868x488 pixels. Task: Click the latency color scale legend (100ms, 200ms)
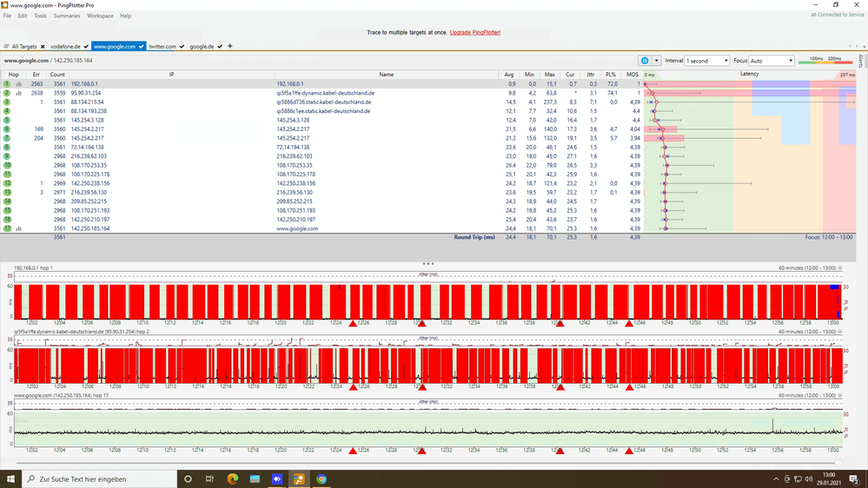click(826, 60)
